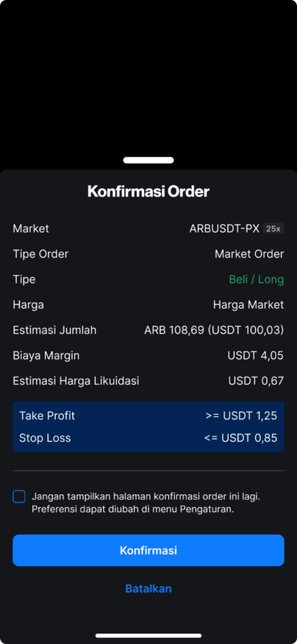
Task: Click the 25x leverage badge
Action: click(274, 229)
